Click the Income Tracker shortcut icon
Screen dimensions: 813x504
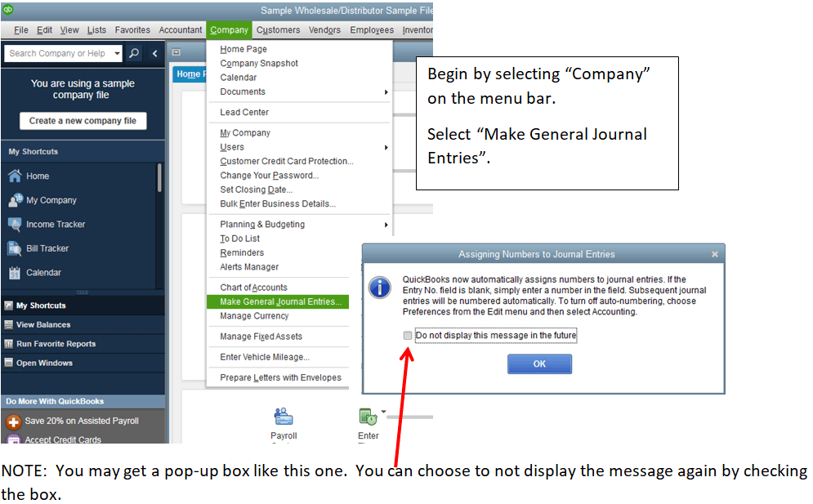click(x=15, y=224)
